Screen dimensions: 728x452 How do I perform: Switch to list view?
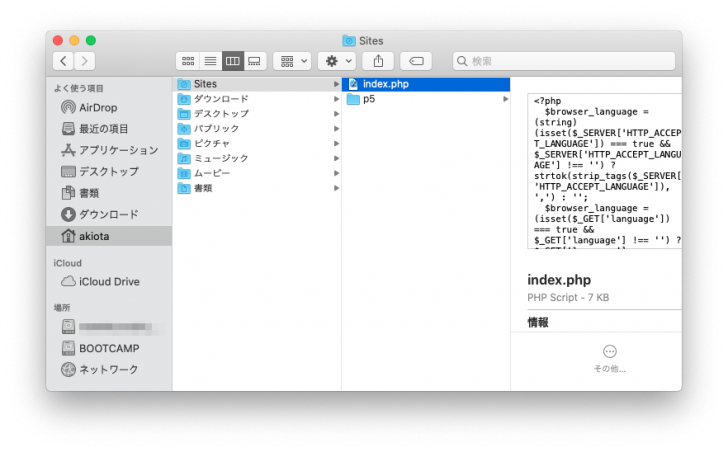click(x=210, y=61)
